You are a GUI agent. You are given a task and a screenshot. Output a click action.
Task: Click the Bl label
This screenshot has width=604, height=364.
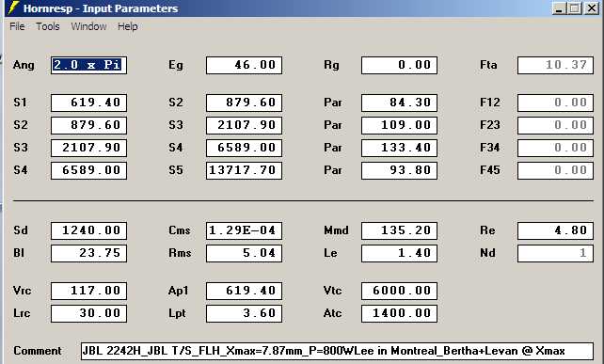coord(19,253)
